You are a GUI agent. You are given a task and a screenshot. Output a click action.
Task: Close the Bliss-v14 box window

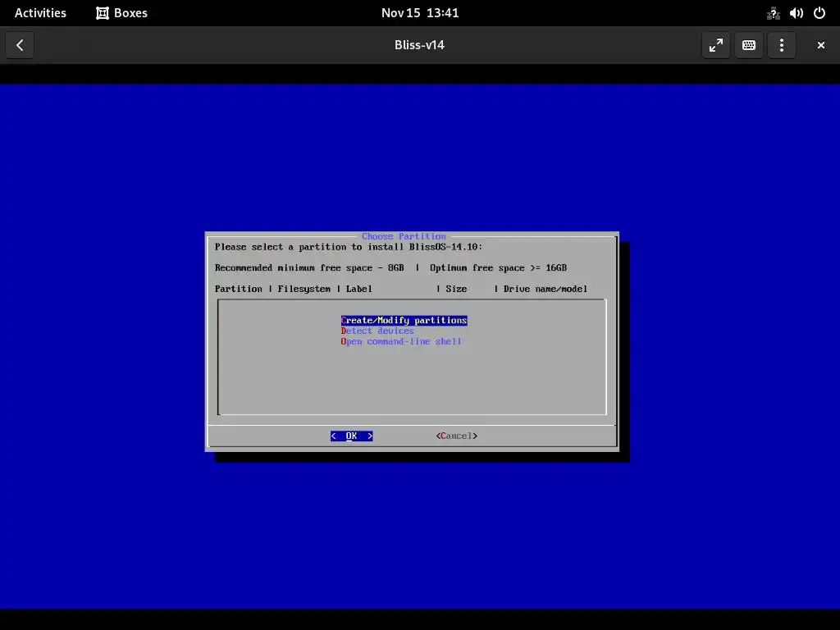(820, 45)
